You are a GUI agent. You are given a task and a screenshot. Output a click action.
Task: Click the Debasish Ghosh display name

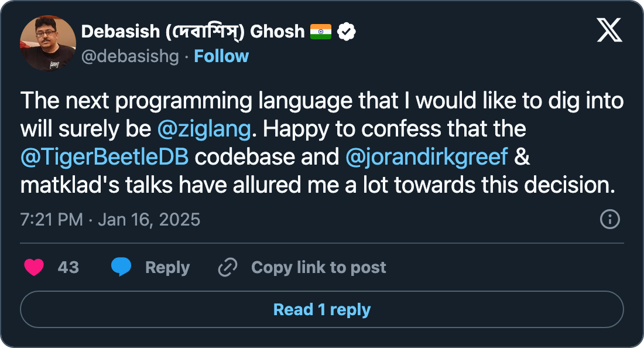(193, 32)
